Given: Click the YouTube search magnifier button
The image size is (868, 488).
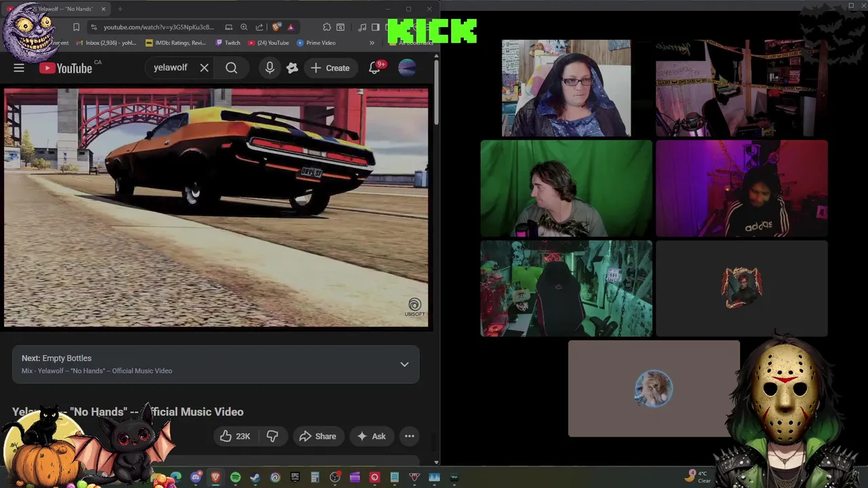Looking at the screenshot, I should click(231, 68).
